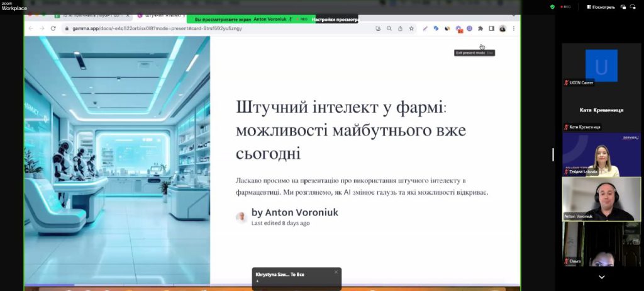
Task: Click the blue-orange extension icon after the pen
Action: coord(436,28)
